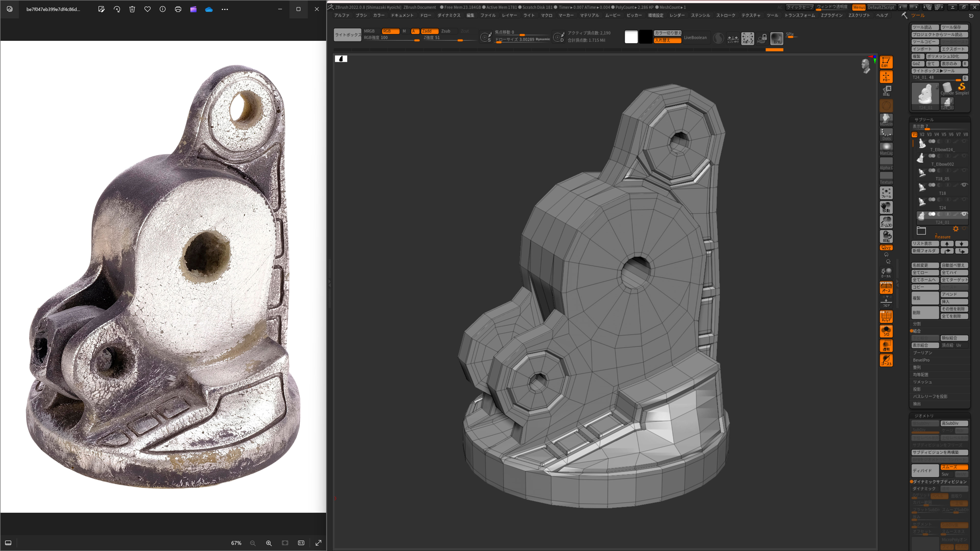This screenshot has height=551, width=980.
Task: Move subtool down with arrow button
Action: pos(961,243)
